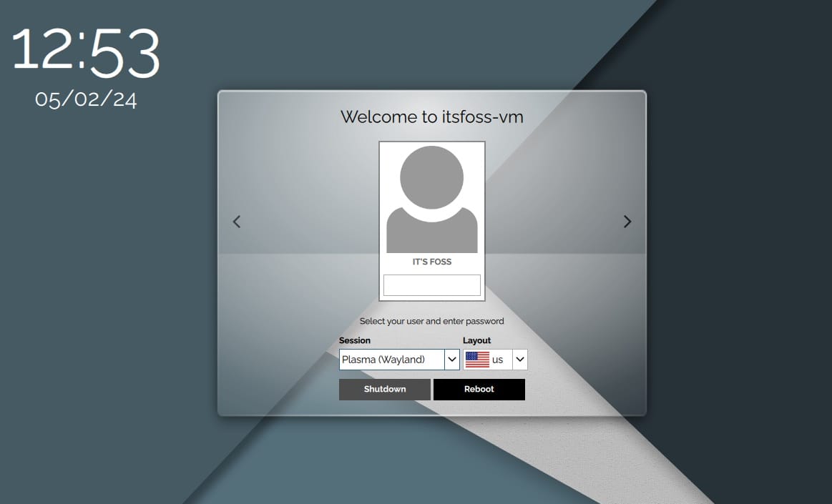Click the left chevron to browse previous user
This screenshot has width=832, height=504.
[x=236, y=222]
